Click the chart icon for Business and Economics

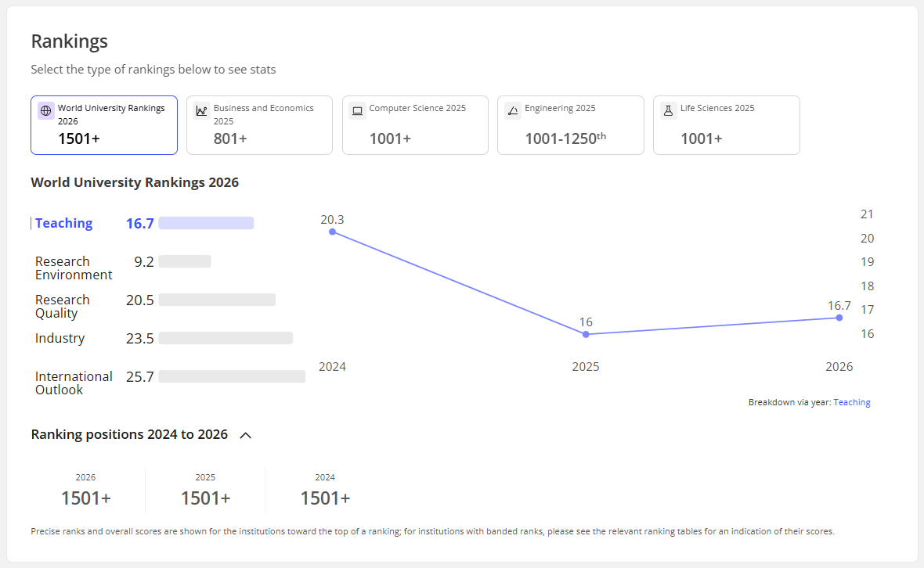click(x=202, y=111)
